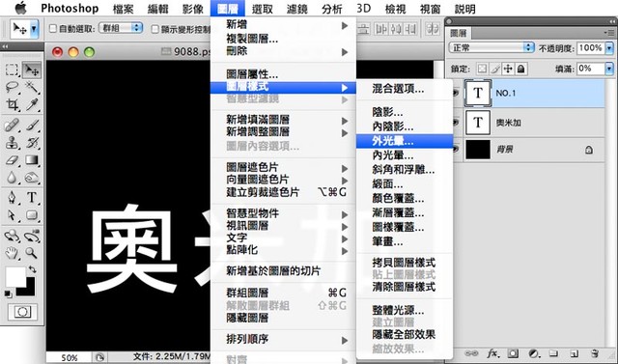Select the Magic Wand tool
Image resolution: width=618 pixels, height=364 pixels.
coord(32,87)
